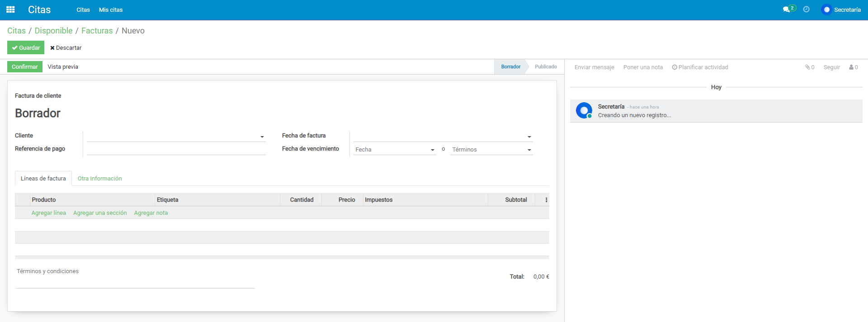The width and height of the screenshot is (868, 322).
Task: Go to Facturas breadcrumb link
Action: click(97, 31)
